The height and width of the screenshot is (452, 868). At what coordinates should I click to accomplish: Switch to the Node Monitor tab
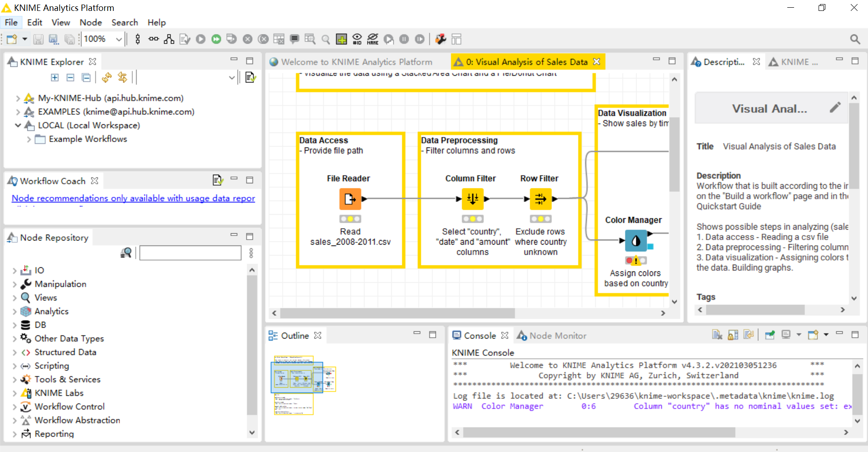coord(557,336)
